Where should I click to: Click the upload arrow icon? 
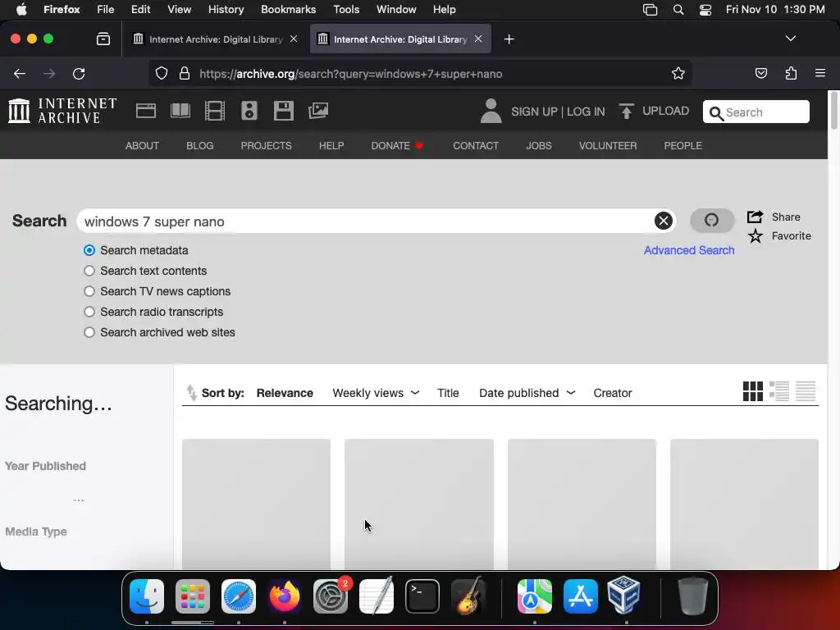pos(626,111)
